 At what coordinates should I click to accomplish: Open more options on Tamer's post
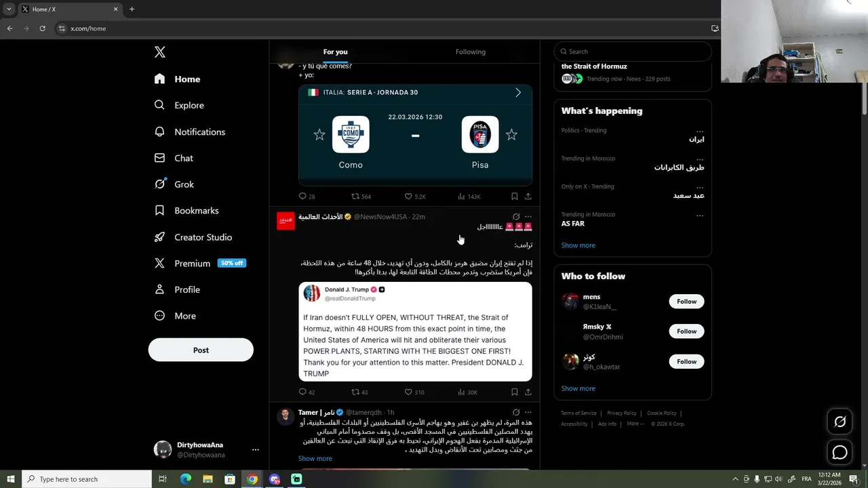pos(528,412)
